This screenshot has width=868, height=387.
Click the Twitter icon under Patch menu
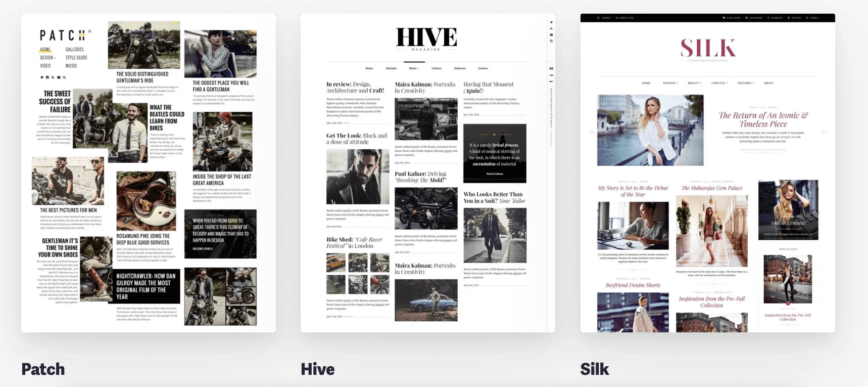coord(42,77)
